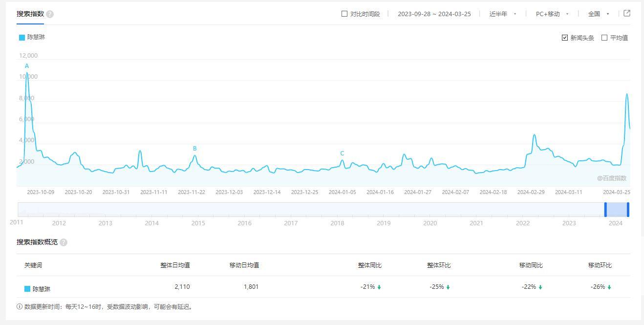Click right handle of timeline range slider
The height and width of the screenshot is (325, 644).
point(628,210)
